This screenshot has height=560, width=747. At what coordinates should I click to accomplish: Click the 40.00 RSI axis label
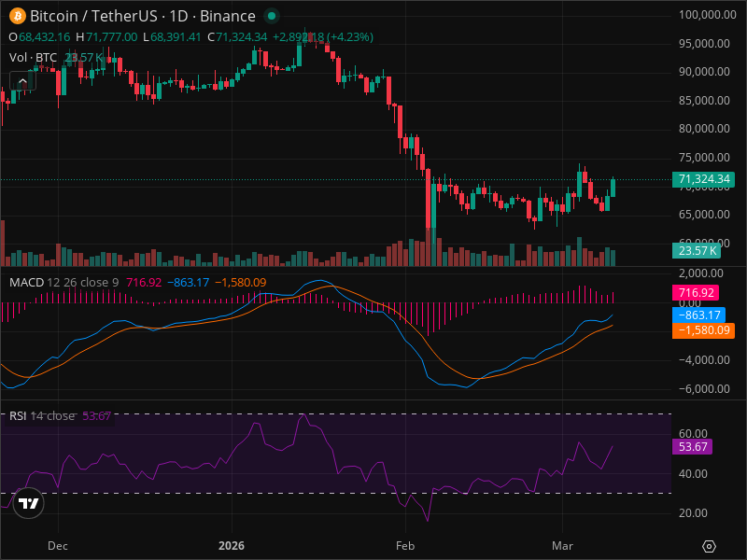point(693,474)
